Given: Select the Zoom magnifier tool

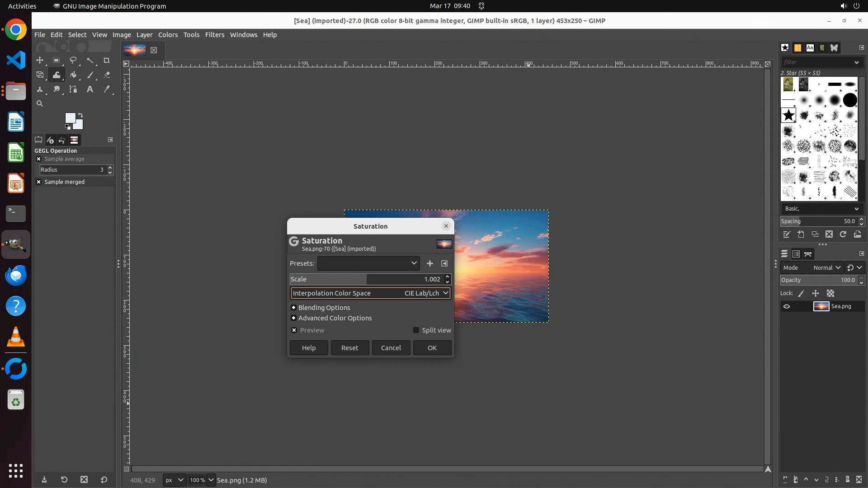Looking at the screenshot, I should click(x=40, y=104).
